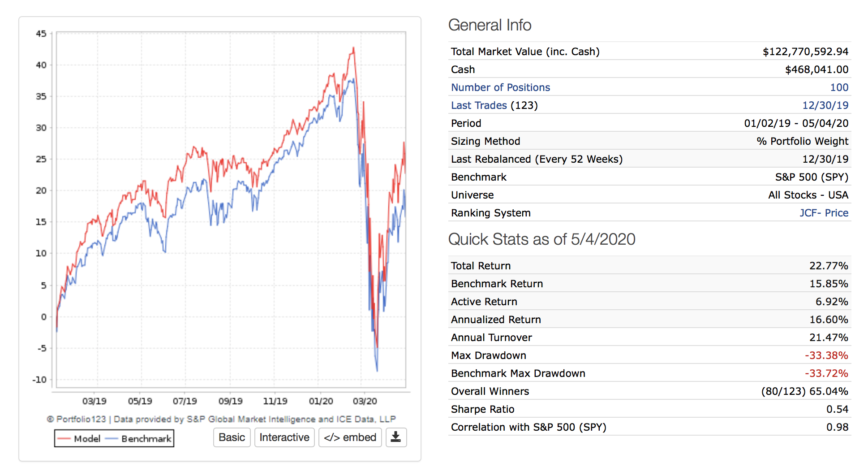Screen dimensions: 868x467
Task: Click the Last Trades 12/30/19 date link
Action: point(825,105)
